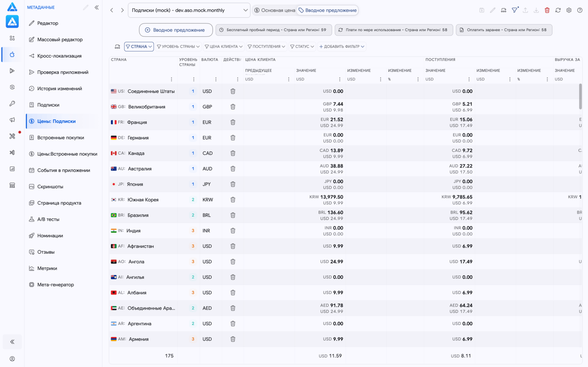The image size is (588, 367).
Task: Delete the Великобритания row with trash icon
Action: click(233, 107)
